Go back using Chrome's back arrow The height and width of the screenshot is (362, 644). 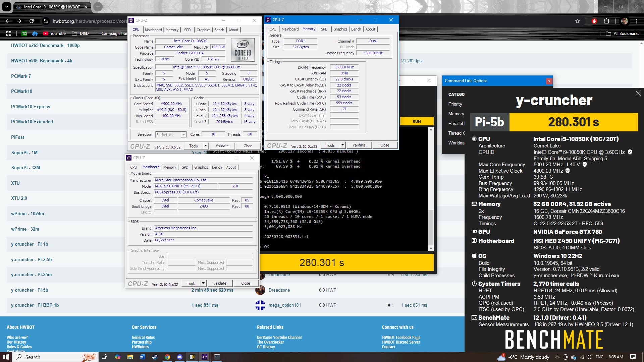[7, 21]
